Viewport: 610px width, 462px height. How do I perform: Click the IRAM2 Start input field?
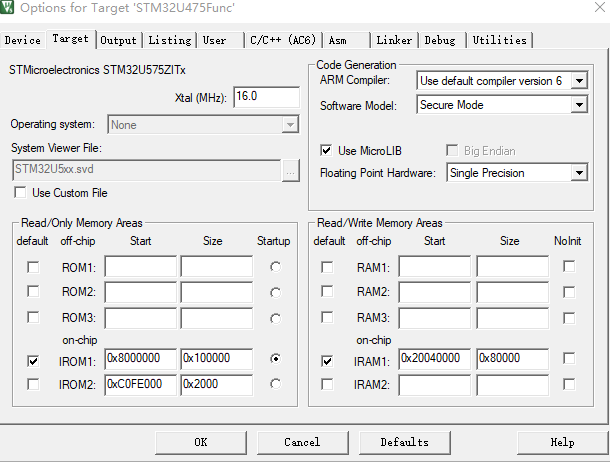click(435, 385)
